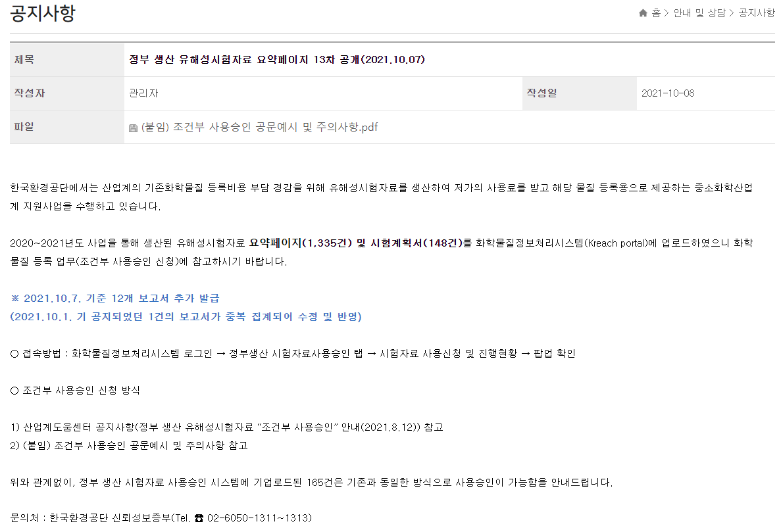
Task: Click the 파일 label cell
Action: pyautogui.click(x=66, y=127)
